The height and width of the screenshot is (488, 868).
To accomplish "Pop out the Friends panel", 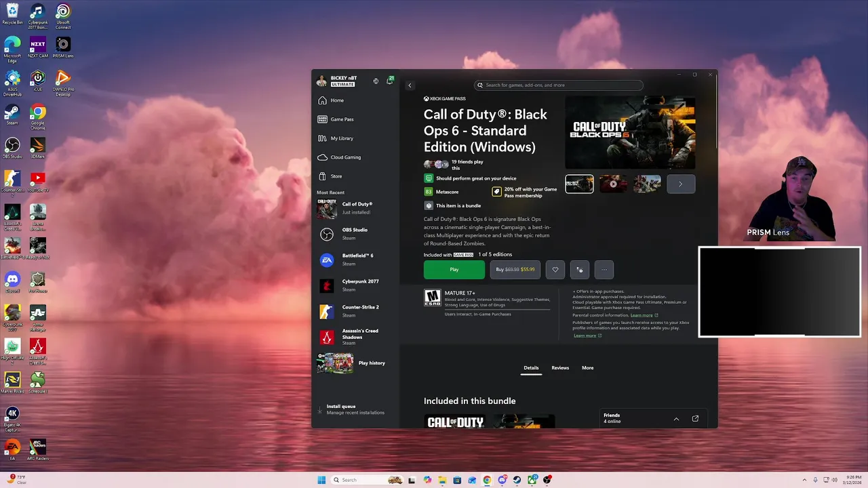I will pyautogui.click(x=695, y=419).
